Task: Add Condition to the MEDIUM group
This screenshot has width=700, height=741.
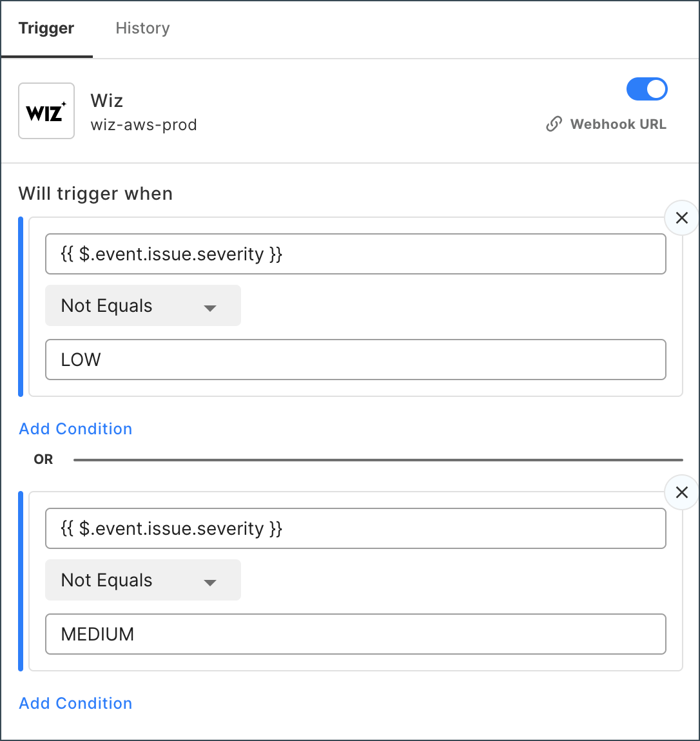Action: [x=75, y=704]
